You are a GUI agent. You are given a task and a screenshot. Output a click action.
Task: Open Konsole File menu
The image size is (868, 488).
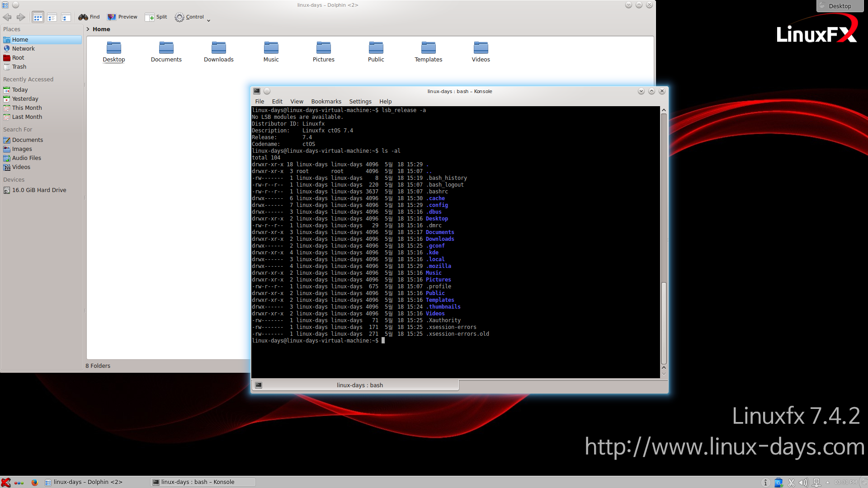pos(259,102)
